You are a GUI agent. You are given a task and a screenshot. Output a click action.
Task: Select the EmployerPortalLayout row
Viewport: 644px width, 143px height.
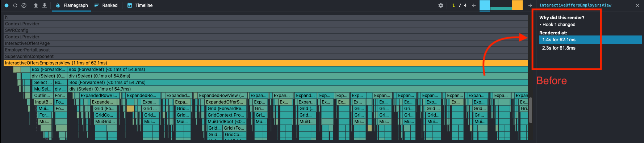tap(265, 50)
